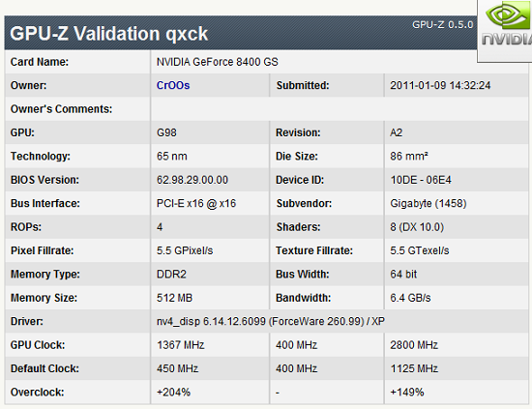The height and width of the screenshot is (409, 532).
Task: Click the 512 MB memory size value
Action: coord(174,298)
